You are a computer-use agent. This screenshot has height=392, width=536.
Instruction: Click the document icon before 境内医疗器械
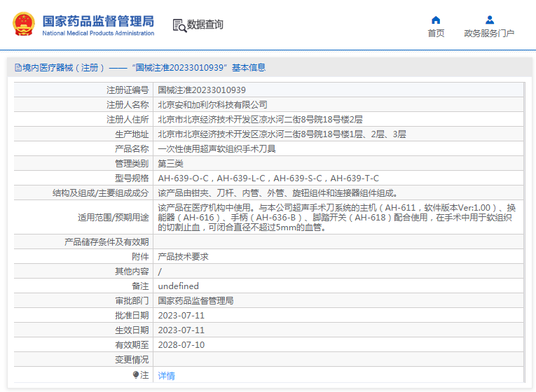(18, 68)
